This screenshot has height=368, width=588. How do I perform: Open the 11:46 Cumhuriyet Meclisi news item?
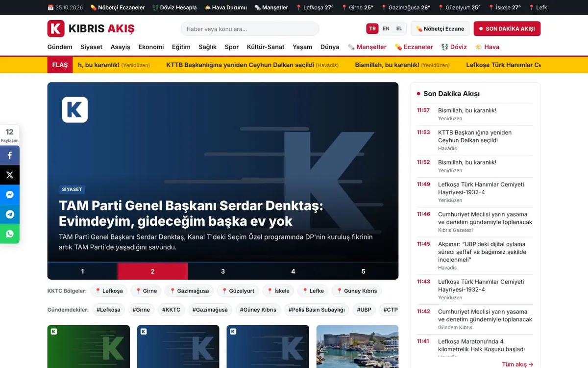click(475, 222)
